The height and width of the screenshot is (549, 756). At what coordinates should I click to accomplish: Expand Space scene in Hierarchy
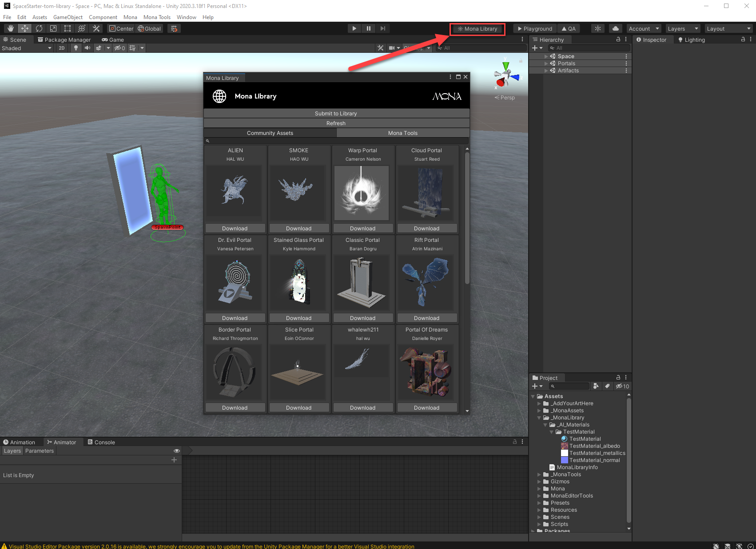tap(546, 56)
